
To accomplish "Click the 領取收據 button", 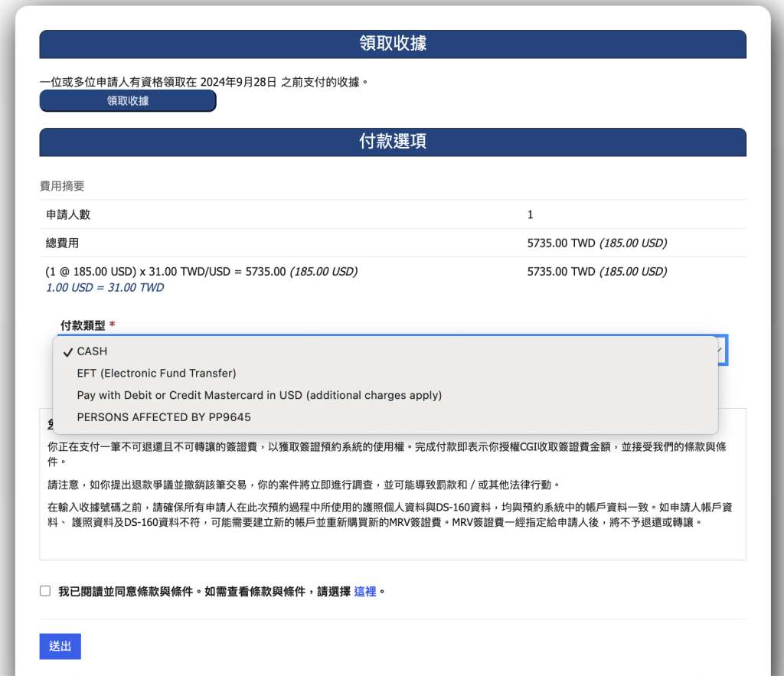I will click(x=128, y=101).
